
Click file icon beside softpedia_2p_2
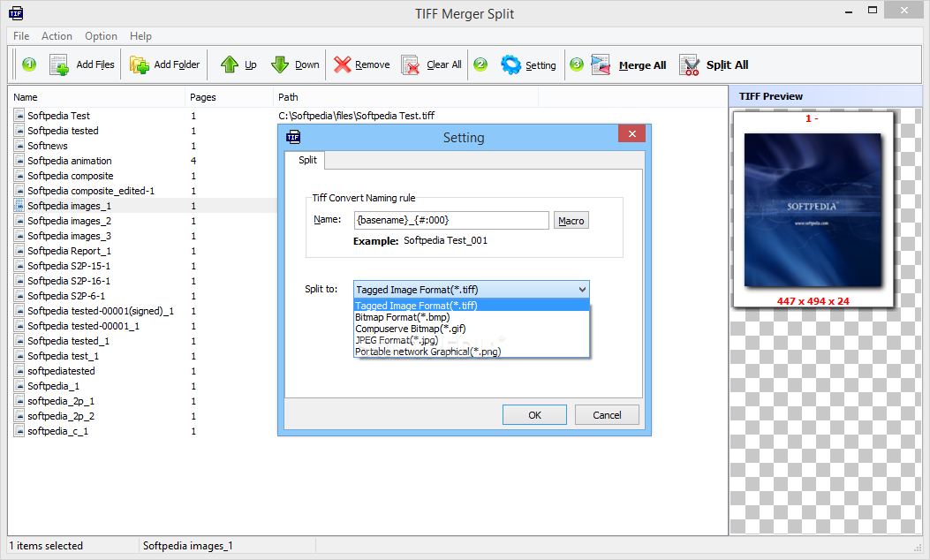click(19, 416)
